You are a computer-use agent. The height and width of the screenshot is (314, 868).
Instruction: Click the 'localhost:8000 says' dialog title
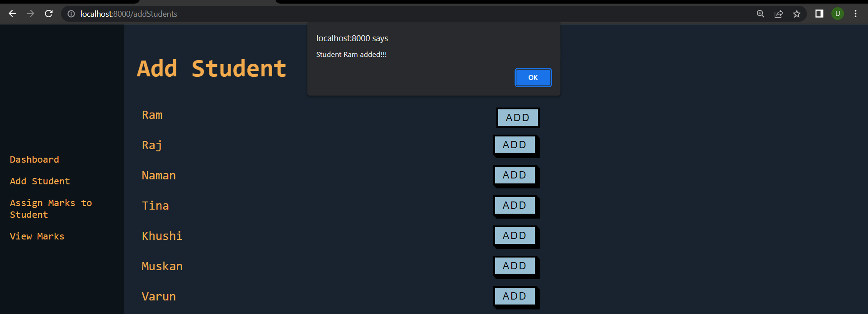point(352,38)
